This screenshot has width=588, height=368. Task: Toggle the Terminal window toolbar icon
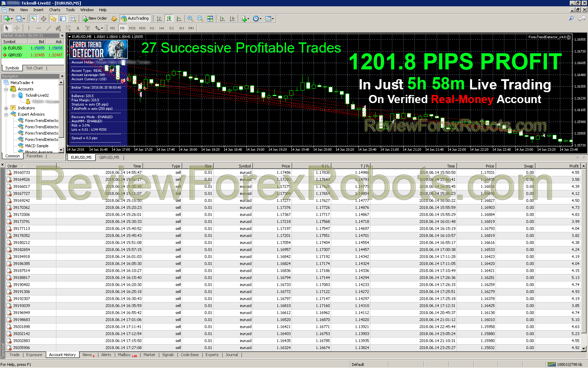click(x=63, y=19)
